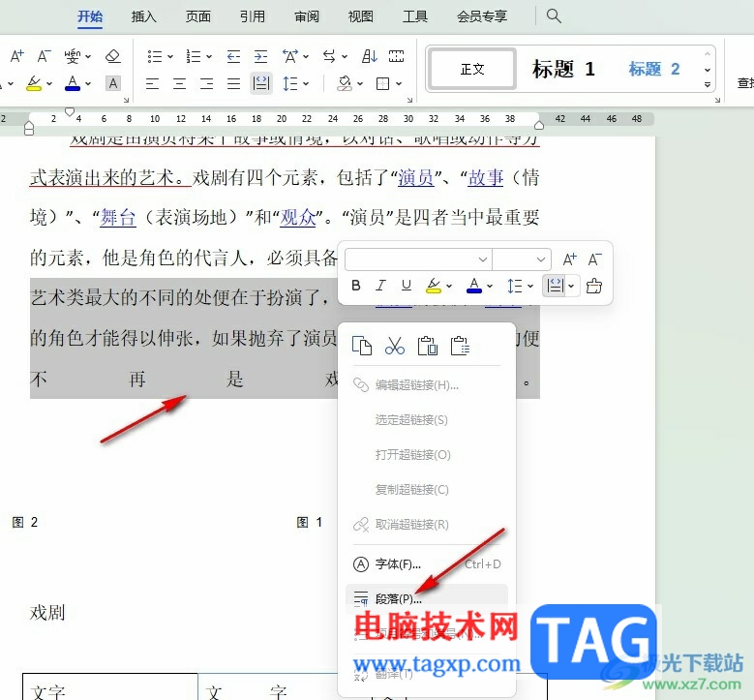The image size is (754, 700).
Task: Open Chinese text layout tool
Action: click(290, 56)
